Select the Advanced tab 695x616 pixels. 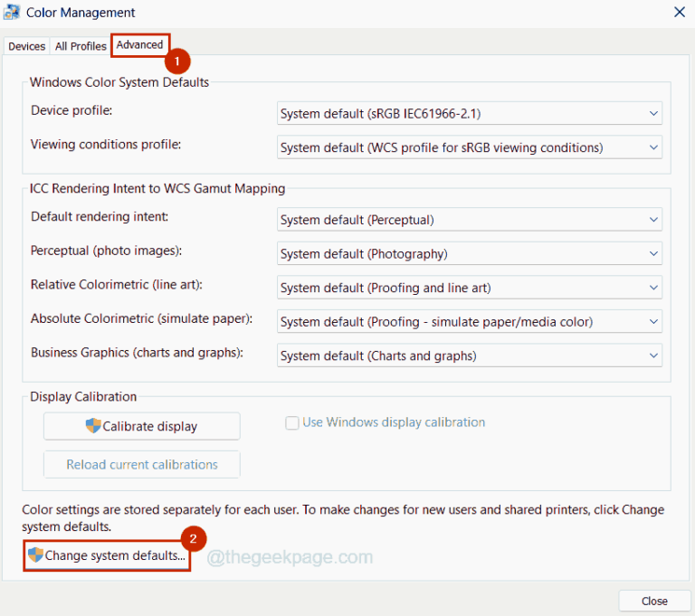coord(139,44)
